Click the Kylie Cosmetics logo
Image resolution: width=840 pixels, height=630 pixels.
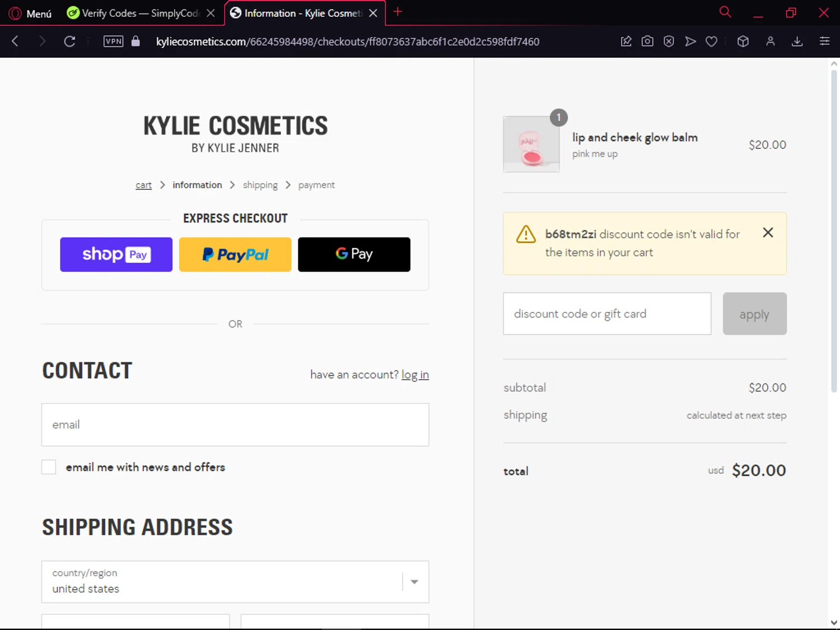point(235,133)
